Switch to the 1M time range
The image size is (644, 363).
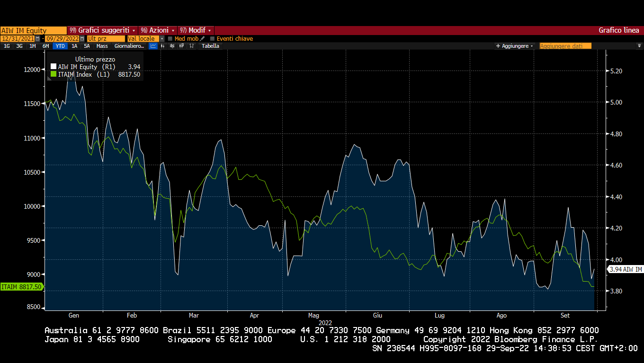[x=32, y=46]
